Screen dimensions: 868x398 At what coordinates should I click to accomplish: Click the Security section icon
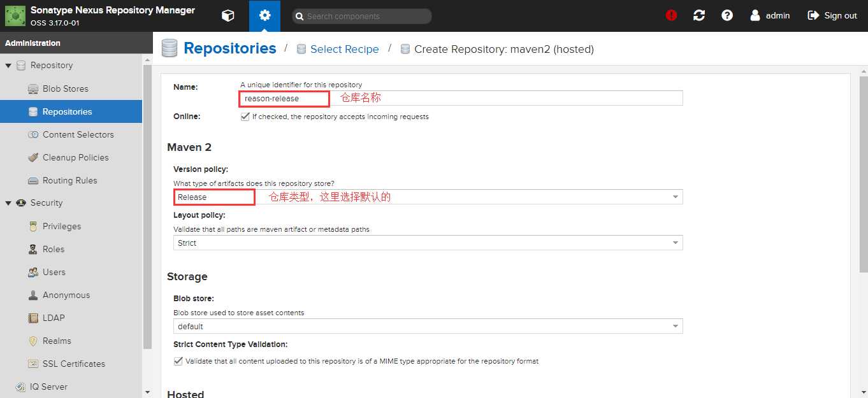[x=20, y=203]
